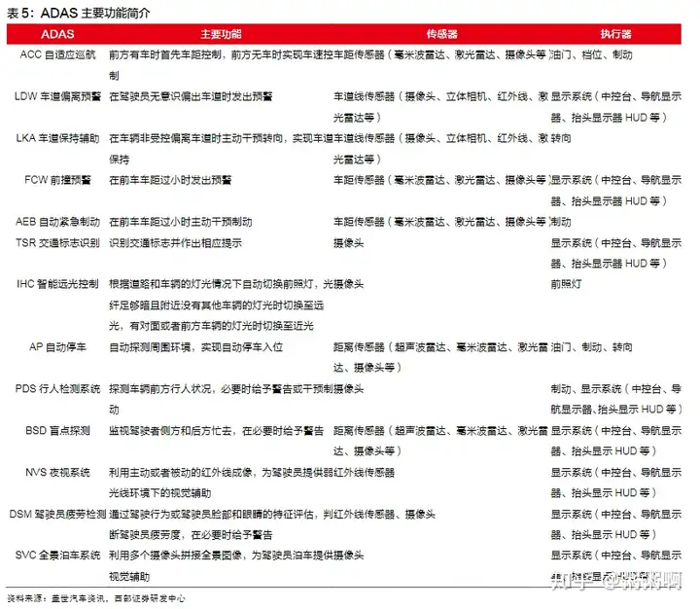This screenshot has width=700, height=609.
Task: Click the '执行器' column header
Action: [x=615, y=34]
